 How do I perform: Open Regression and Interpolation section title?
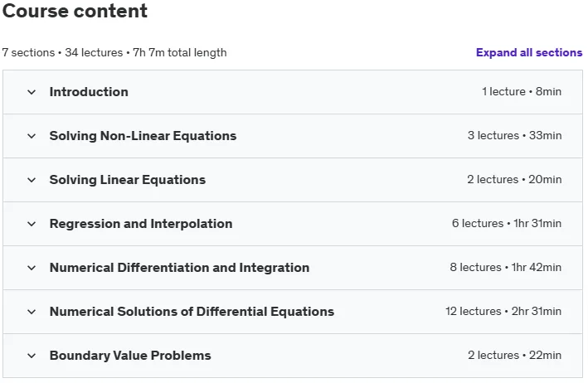(x=141, y=224)
